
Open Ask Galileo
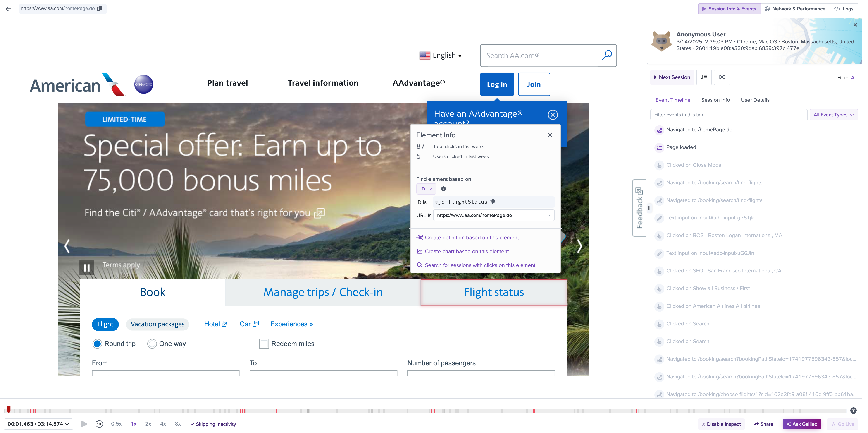[802, 424]
